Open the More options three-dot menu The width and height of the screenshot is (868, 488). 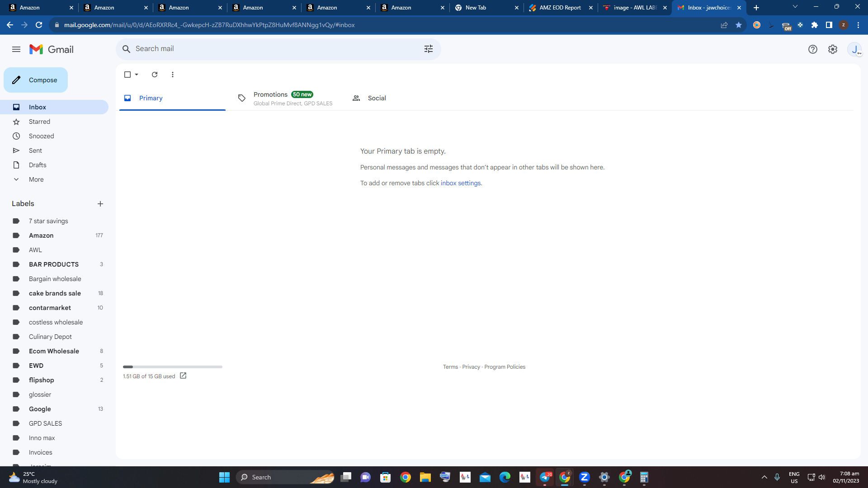173,75
